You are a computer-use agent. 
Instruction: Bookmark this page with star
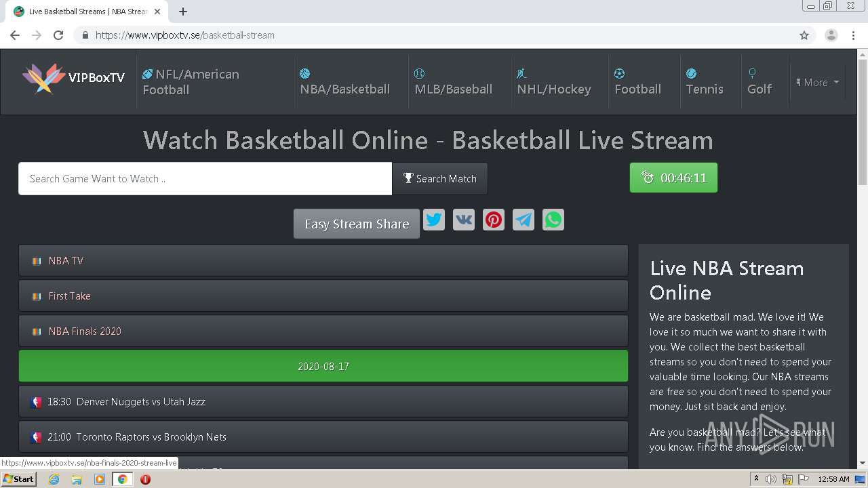point(804,35)
